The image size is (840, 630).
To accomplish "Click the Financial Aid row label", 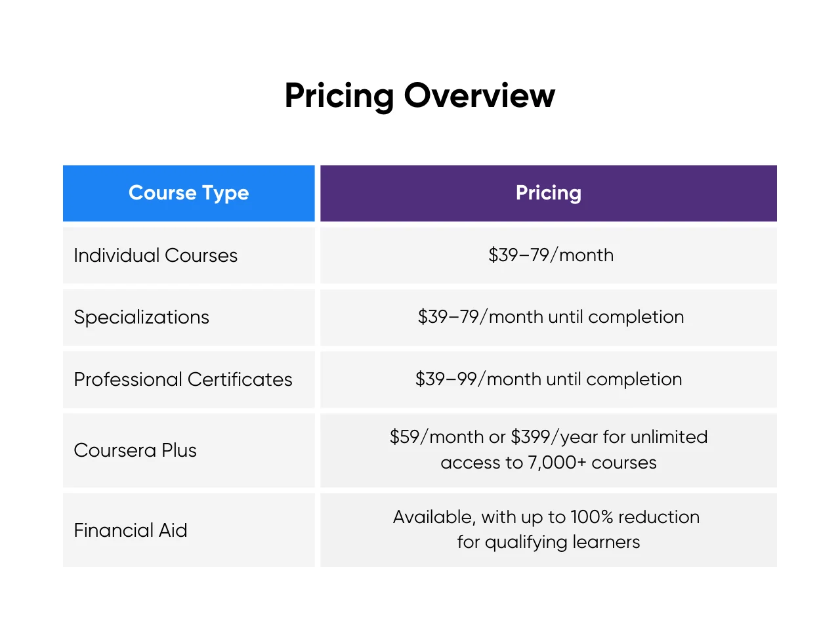I will (131, 530).
